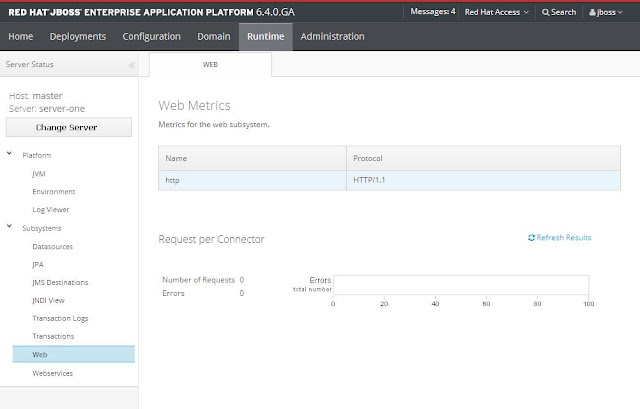Switch to the Domain menu

tap(214, 36)
